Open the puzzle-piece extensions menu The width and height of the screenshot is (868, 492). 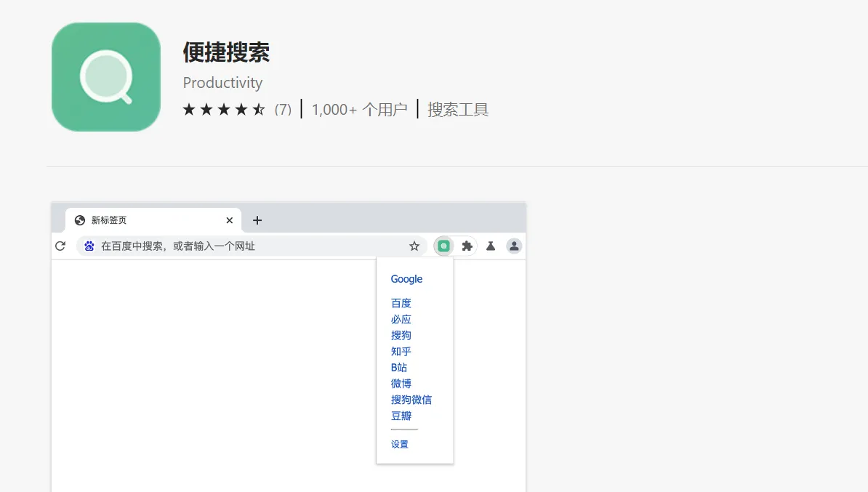coord(467,246)
